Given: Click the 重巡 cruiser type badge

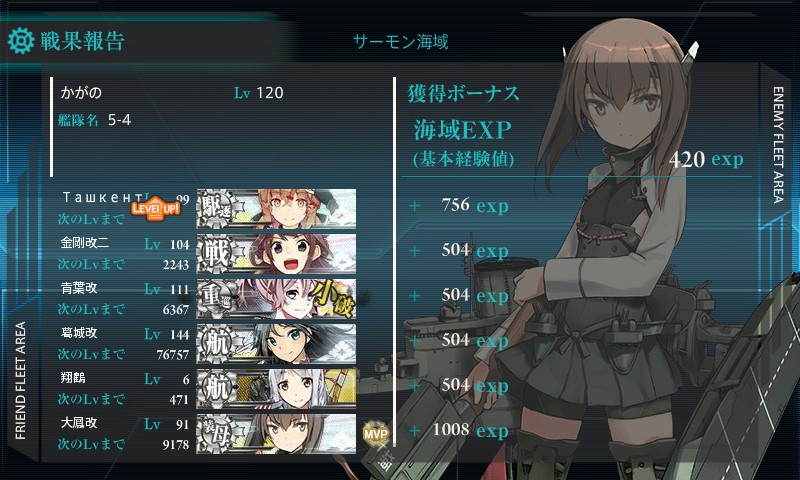Looking at the screenshot, I should (216, 298).
